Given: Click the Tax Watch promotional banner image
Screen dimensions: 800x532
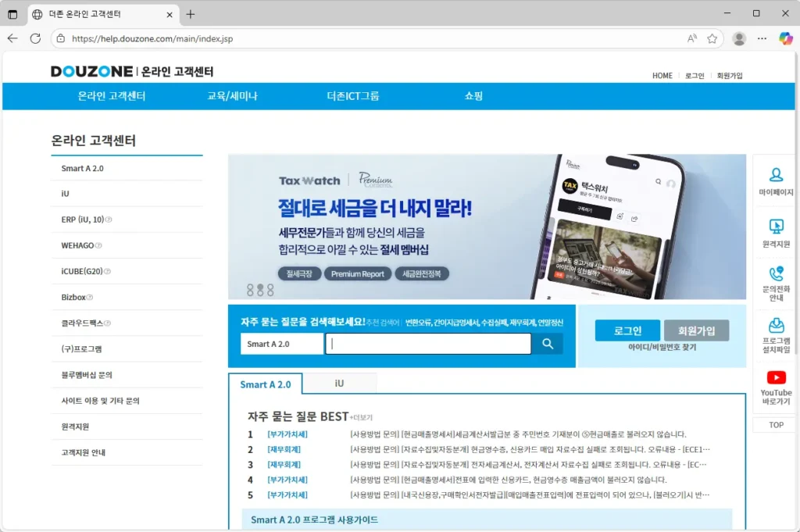Looking at the screenshot, I should (487, 227).
